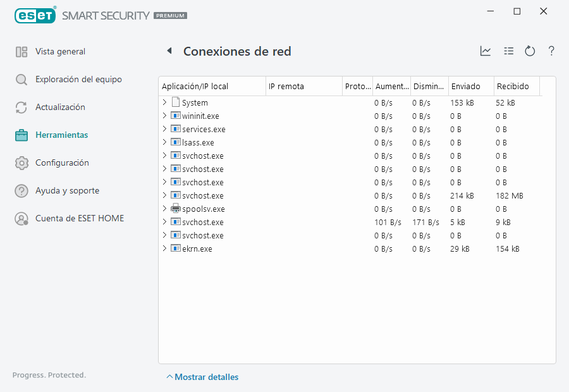
Task: Select the services.exe row
Action: 204,129
